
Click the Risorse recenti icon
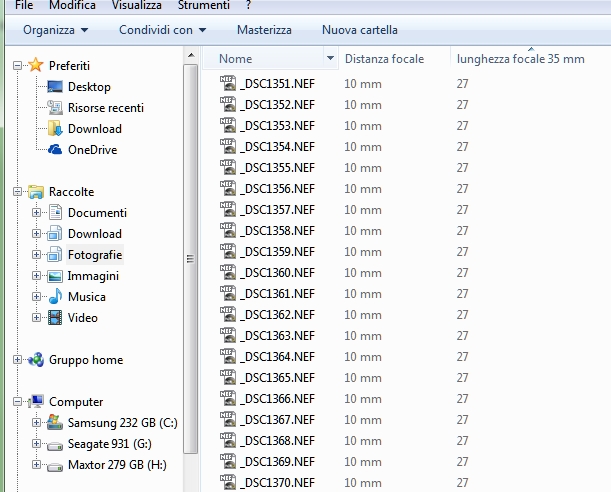(x=55, y=108)
